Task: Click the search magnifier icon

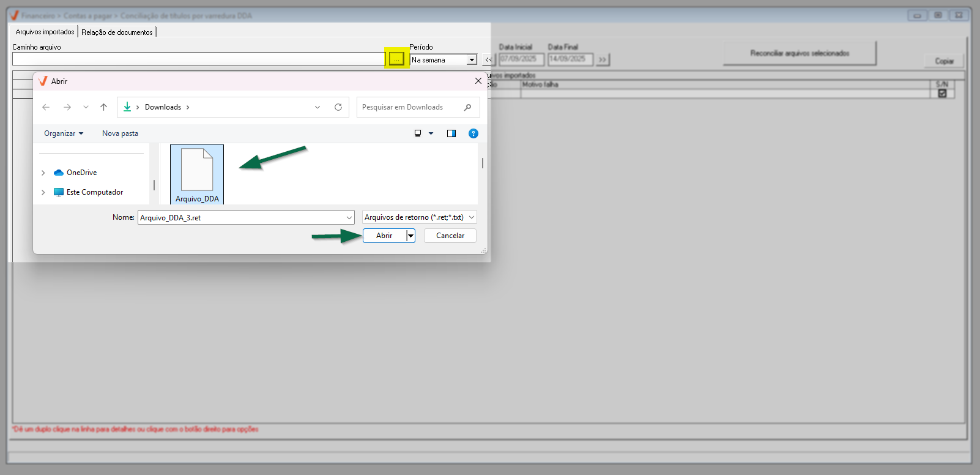Action: tap(468, 107)
